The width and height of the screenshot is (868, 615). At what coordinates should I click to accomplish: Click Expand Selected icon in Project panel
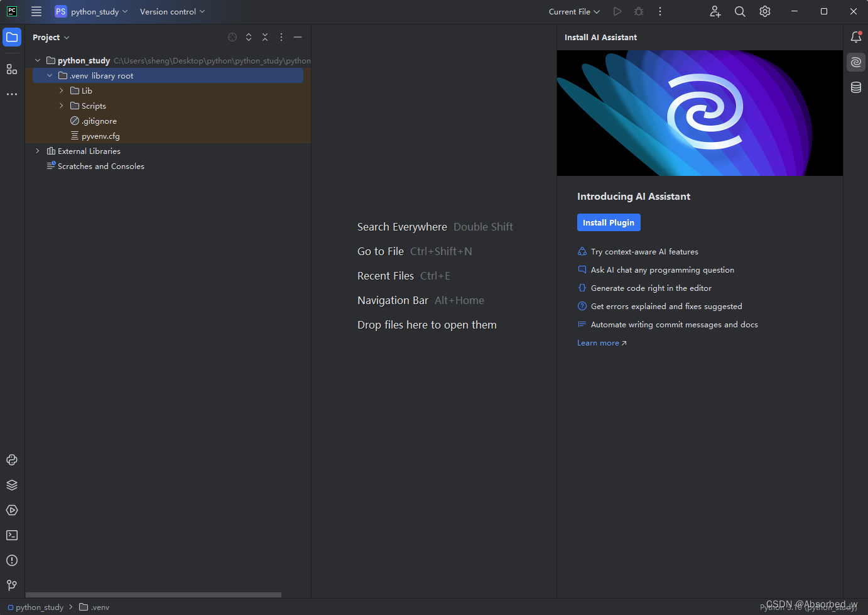click(x=249, y=37)
